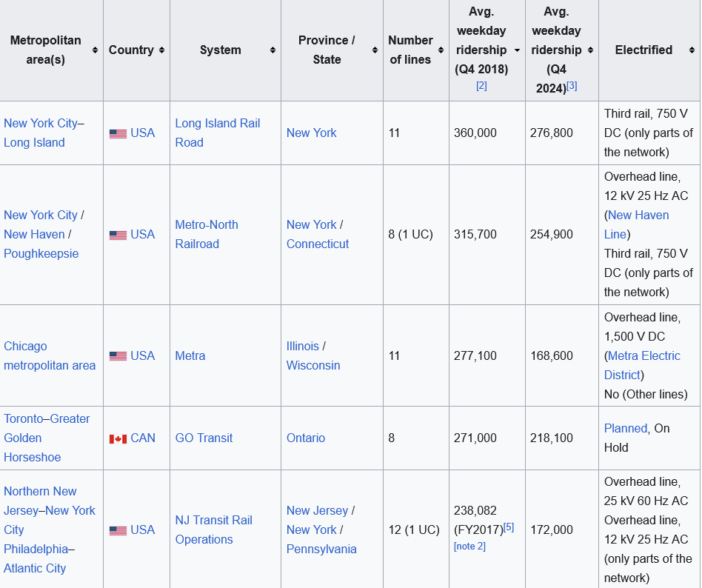Jump to footnote [note 2]

(469, 547)
